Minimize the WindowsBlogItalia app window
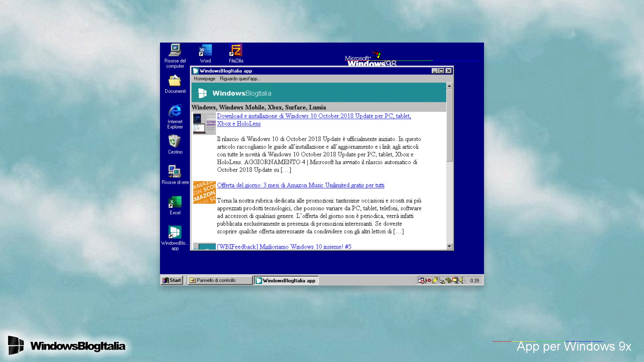Image resolution: width=644 pixels, height=362 pixels. click(435, 71)
